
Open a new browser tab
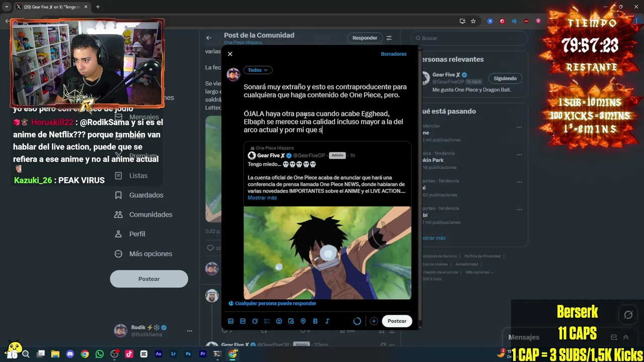[98, 7]
